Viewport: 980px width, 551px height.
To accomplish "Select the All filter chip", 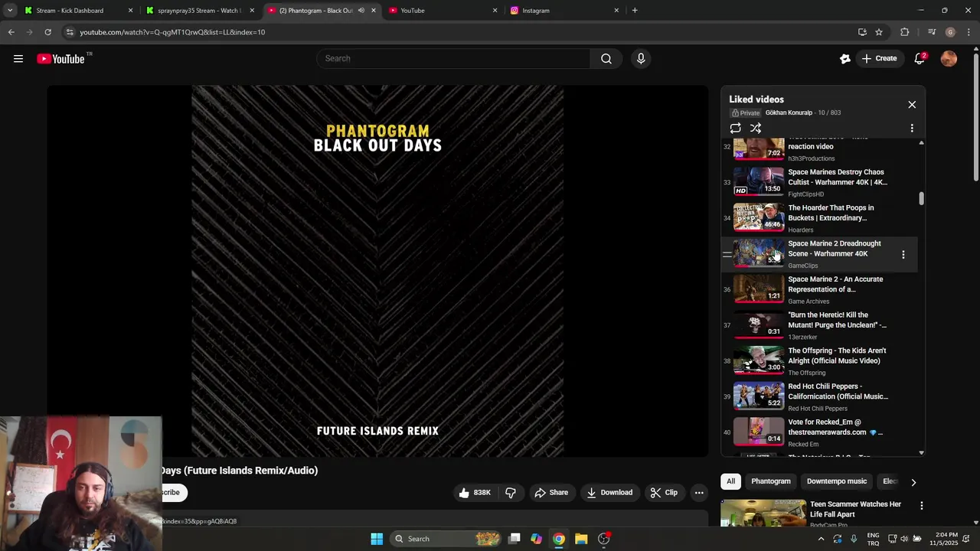I will 731,481.
